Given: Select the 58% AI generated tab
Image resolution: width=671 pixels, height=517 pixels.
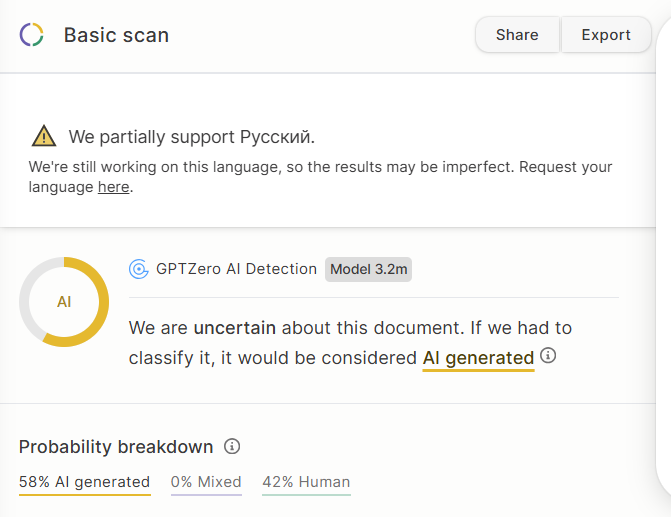Looking at the screenshot, I should [85, 482].
